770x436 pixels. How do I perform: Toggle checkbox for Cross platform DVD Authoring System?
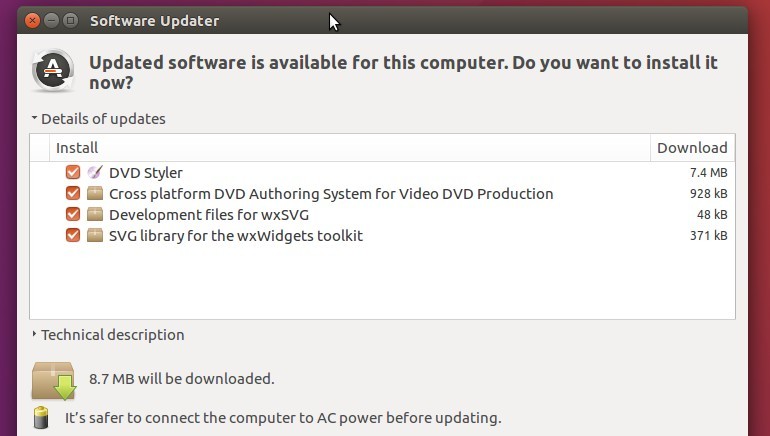point(73,193)
